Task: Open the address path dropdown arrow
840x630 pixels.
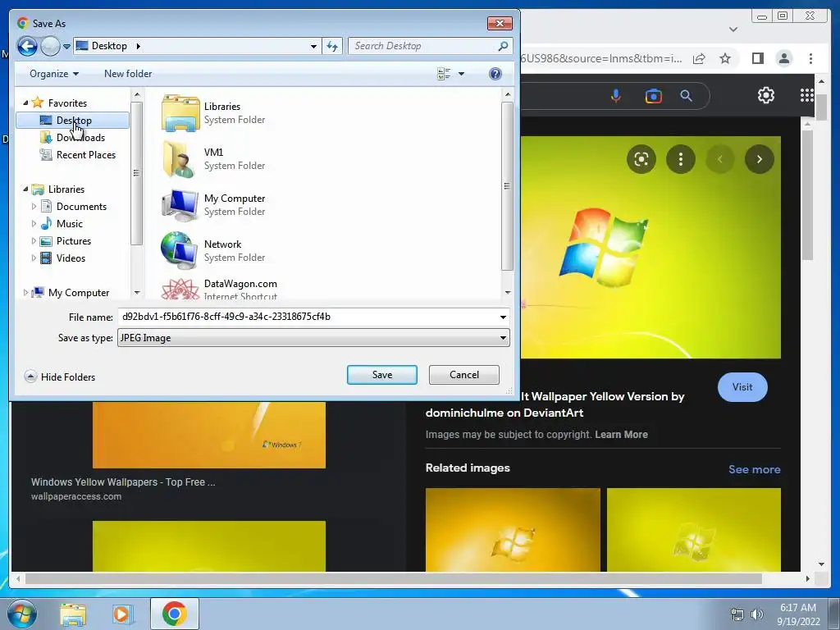Action: 313,46
